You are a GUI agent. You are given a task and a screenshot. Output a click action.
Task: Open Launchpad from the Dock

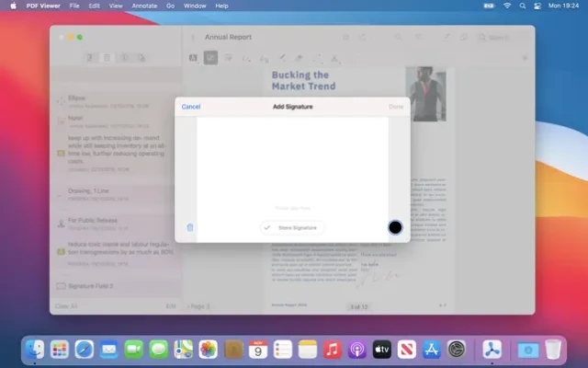(60, 350)
